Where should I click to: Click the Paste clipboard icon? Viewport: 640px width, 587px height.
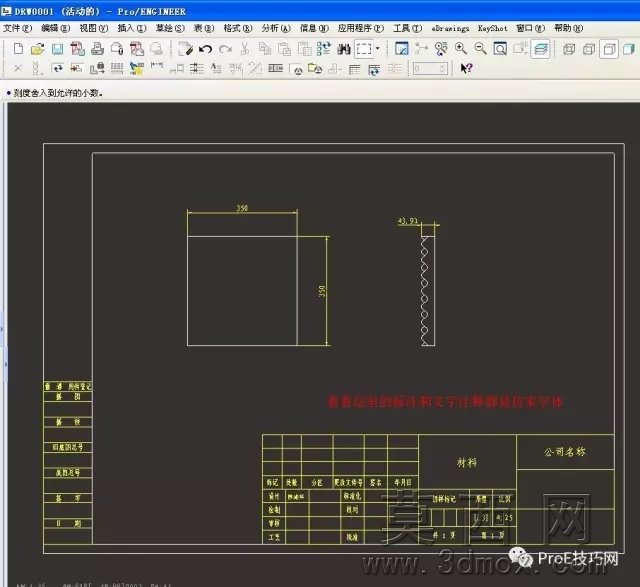284,49
